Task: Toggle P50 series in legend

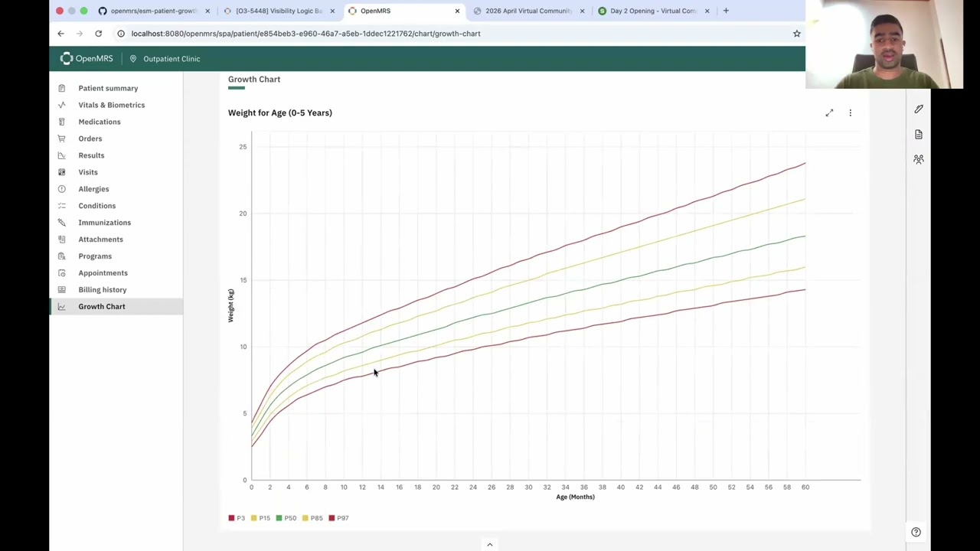Action: click(x=286, y=518)
